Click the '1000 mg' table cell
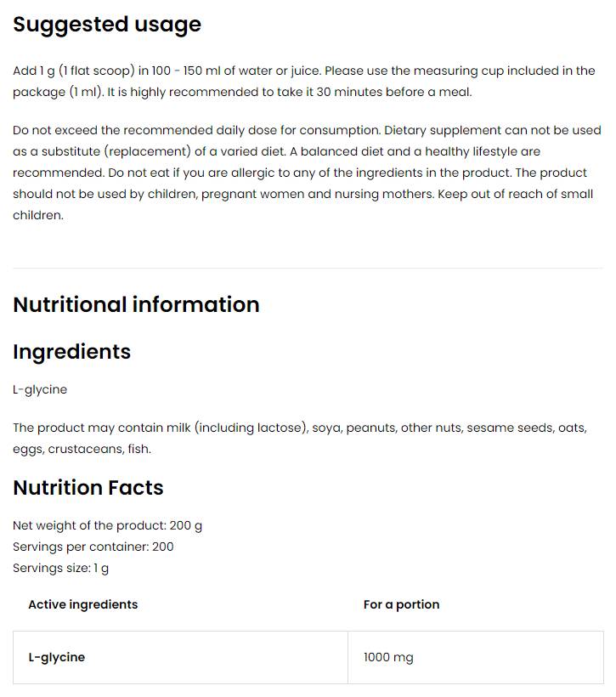Viewport: 616px width, 697px height. [x=388, y=657]
